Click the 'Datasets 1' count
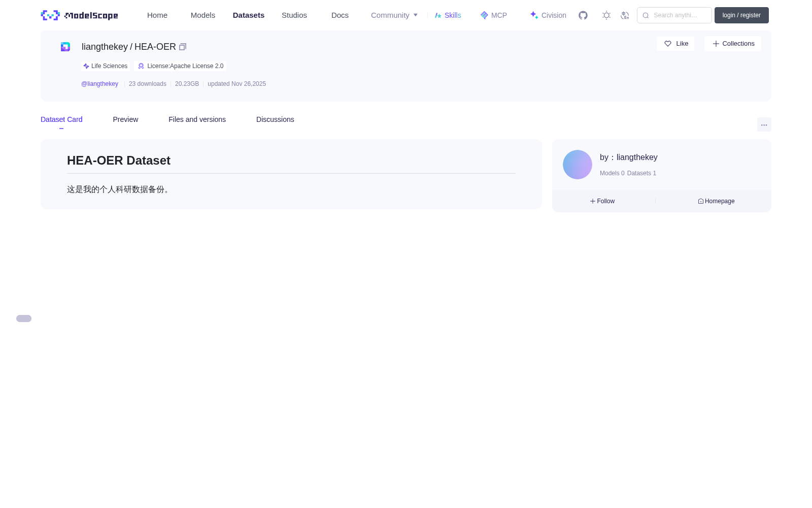 pyautogui.click(x=641, y=173)
